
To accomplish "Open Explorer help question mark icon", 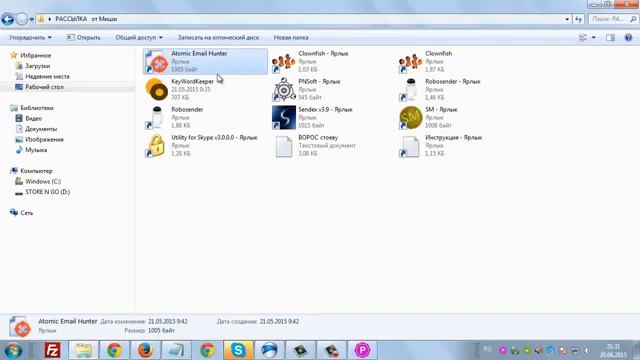I will pyautogui.click(x=628, y=38).
